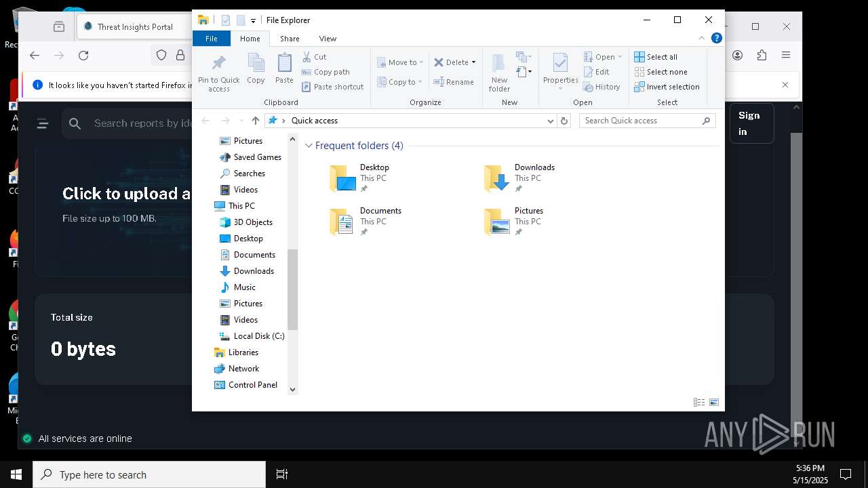Click Edit in Open group
This screenshot has height=488, width=868.
(x=597, y=72)
